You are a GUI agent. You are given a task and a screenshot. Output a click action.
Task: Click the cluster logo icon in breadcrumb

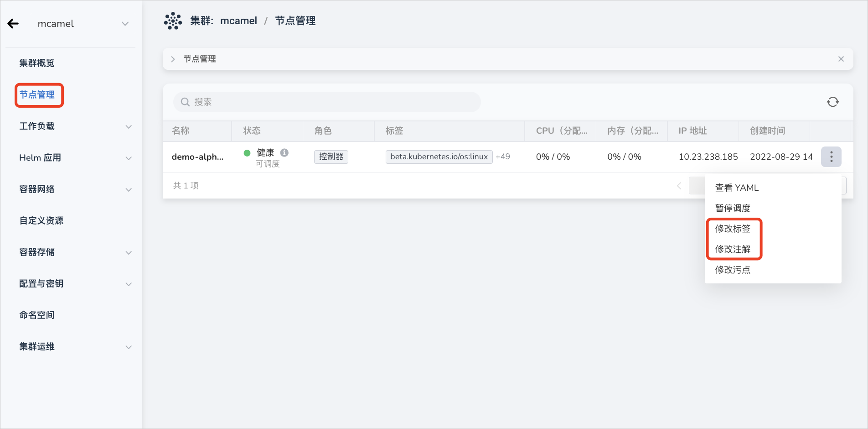point(173,21)
